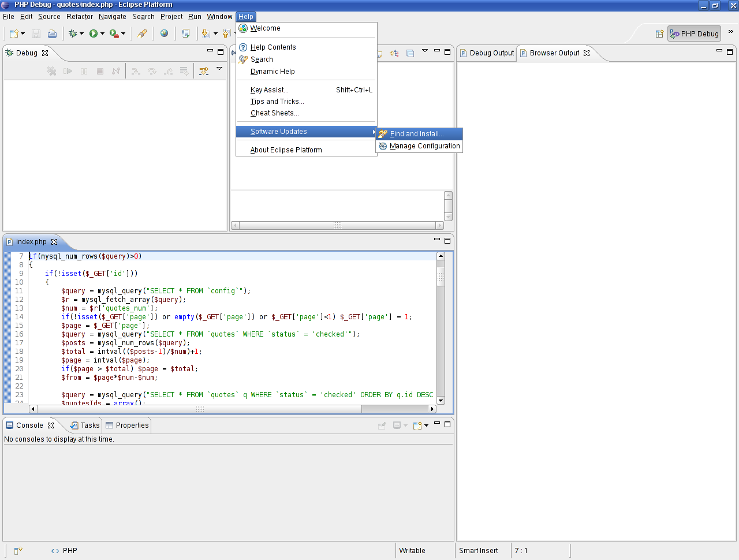
Task: Close the Debug view tab
Action: click(x=45, y=53)
